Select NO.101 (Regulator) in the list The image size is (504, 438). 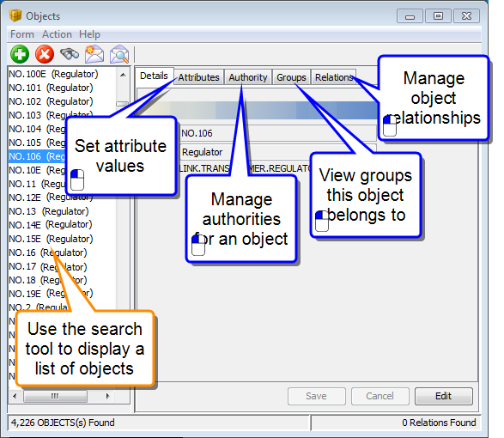(51, 88)
